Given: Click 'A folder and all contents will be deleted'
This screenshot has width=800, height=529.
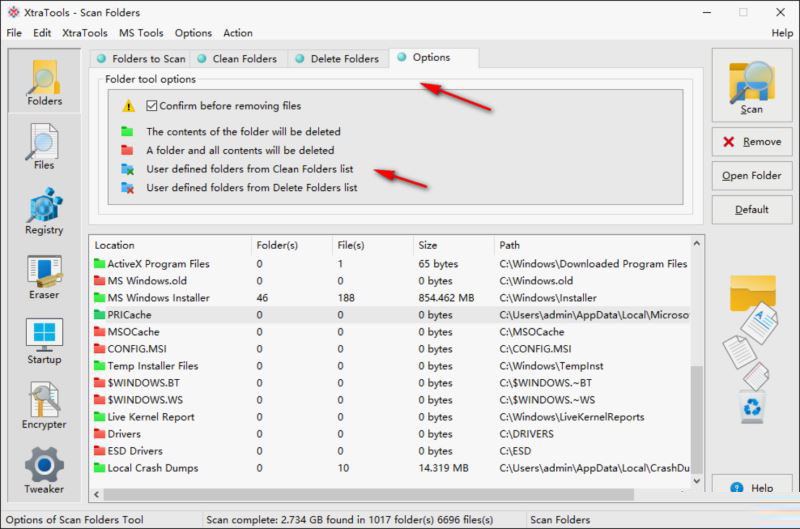Looking at the screenshot, I should pyautogui.click(x=240, y=150).
